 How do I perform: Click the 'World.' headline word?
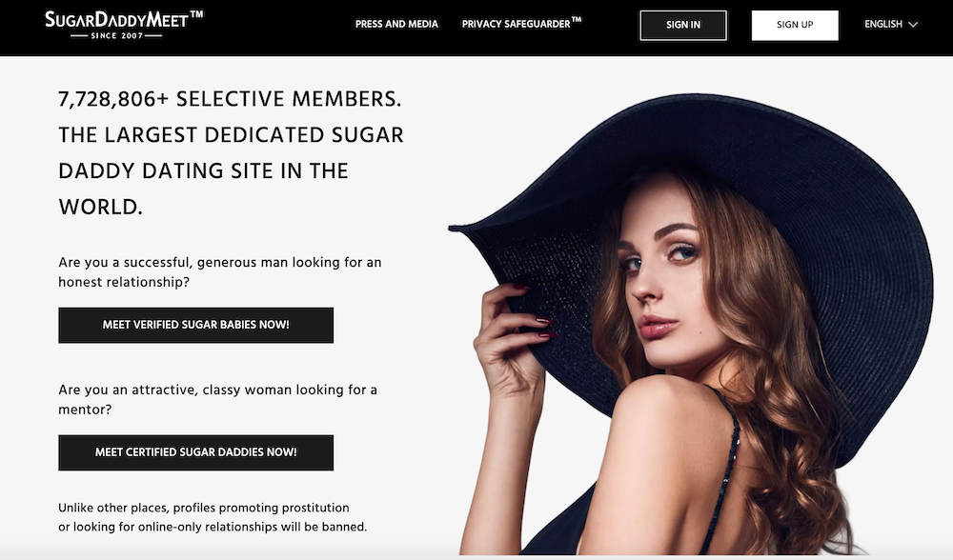click(100, 207)
